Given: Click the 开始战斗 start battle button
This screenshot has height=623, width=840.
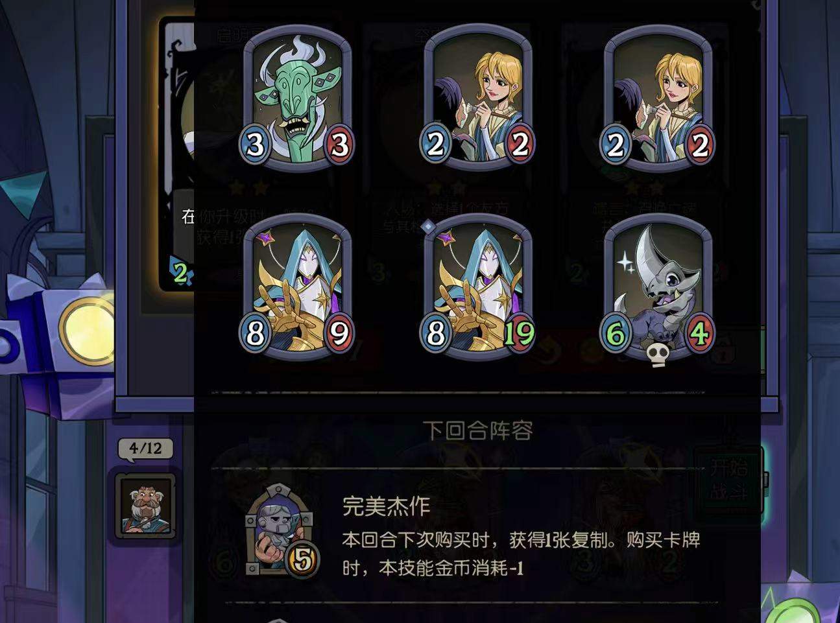Looking at the screenshot, I should click(x=728, y=480).
